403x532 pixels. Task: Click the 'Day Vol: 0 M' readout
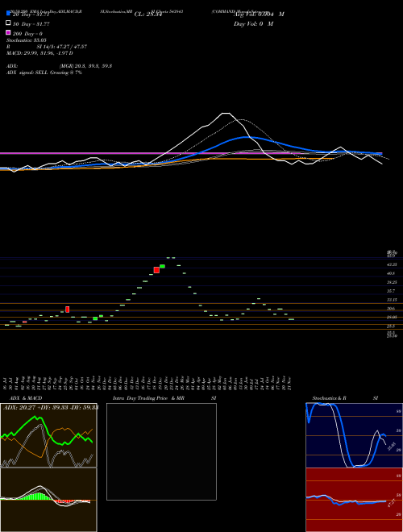coord(253,24)
